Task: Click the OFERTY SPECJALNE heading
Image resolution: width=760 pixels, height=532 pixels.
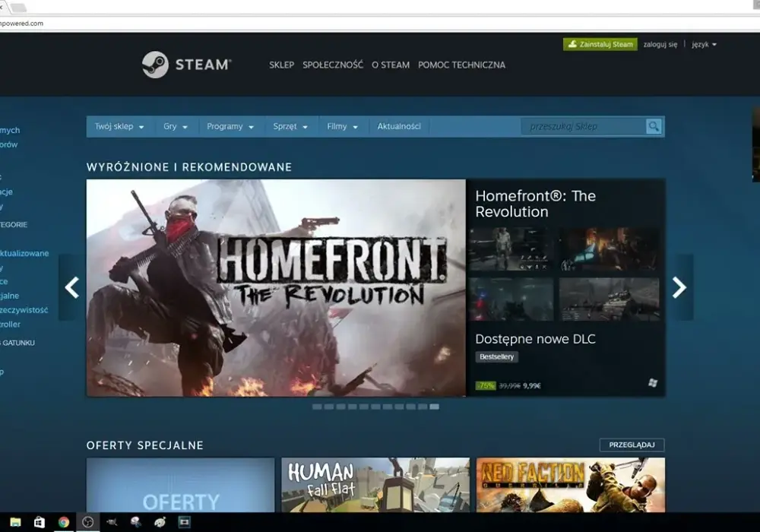Action: 145,445
